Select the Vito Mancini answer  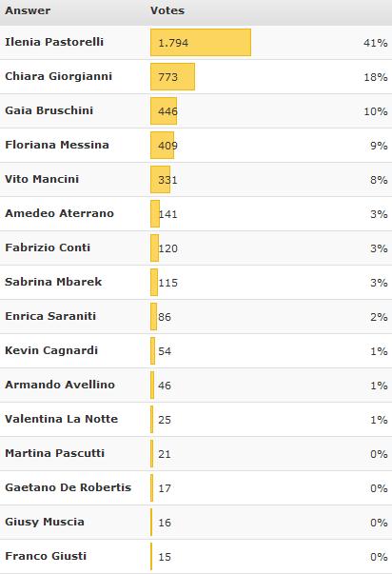[x=42, y=179]
